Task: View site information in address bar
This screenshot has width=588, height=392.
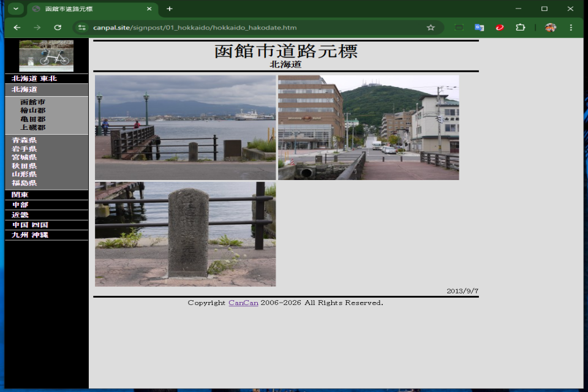Action: click(82, 28)
